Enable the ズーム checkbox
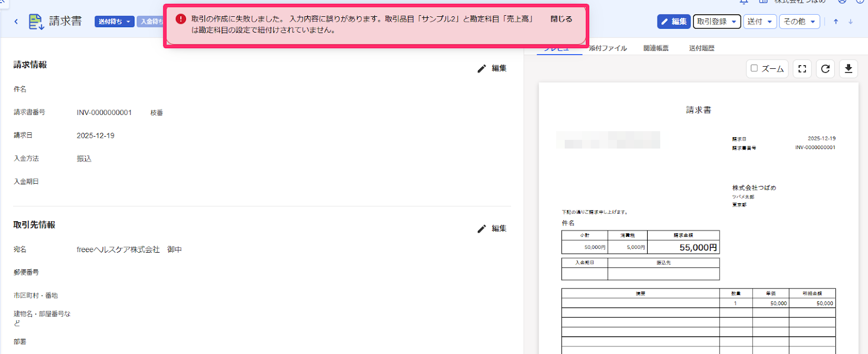The image size is (868, 354). pyautogui.click(x=754, y=68)
